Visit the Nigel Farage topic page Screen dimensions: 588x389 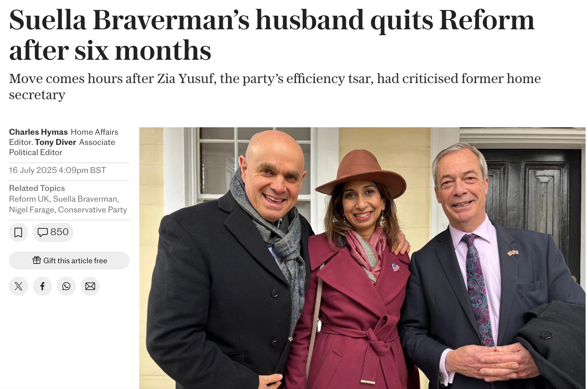tap(32, 210)
